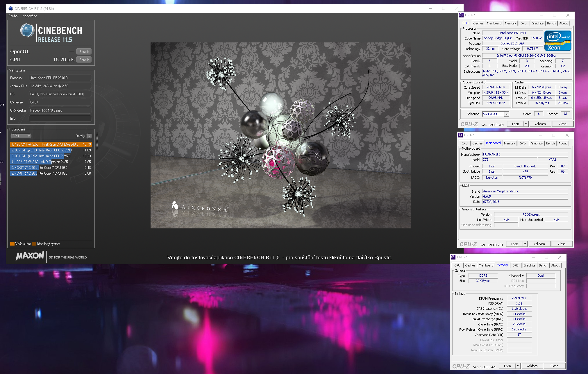Screen dimensions: 588x374
Task: Click the Tools button in top CPU-Z window
Action: click(515, 124)
